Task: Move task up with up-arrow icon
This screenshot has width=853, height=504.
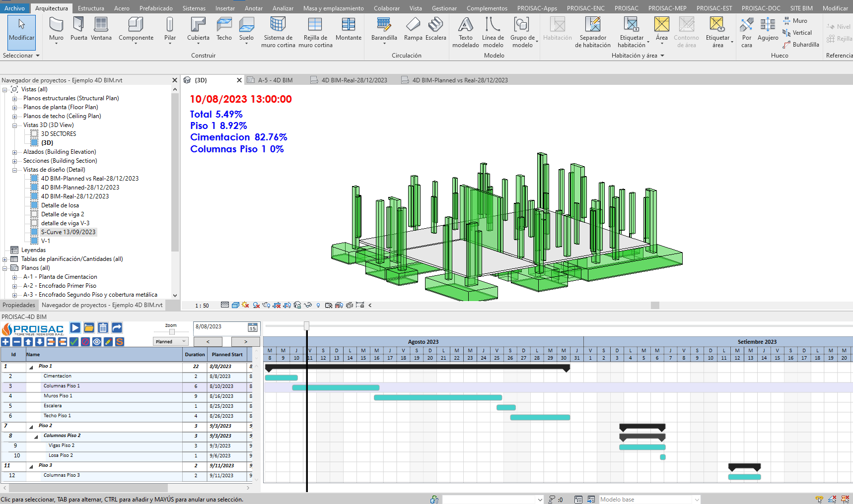Action: [x=28, y=342]
